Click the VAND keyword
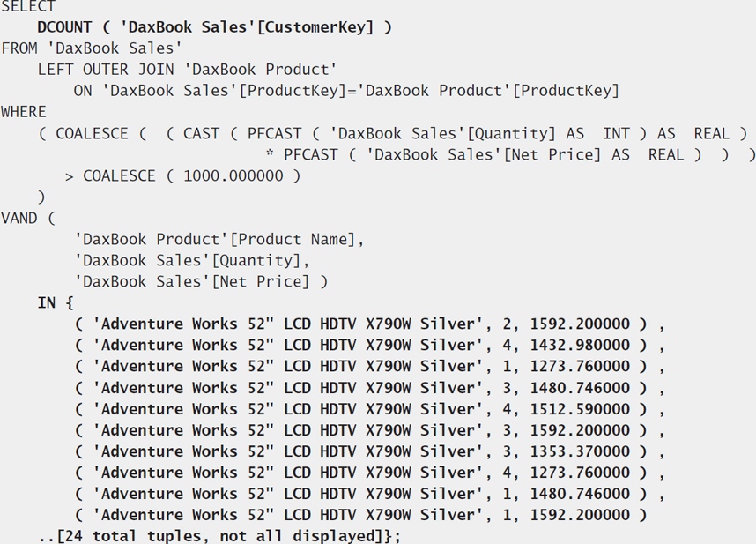The image size is (756, 544). (19, 219)
